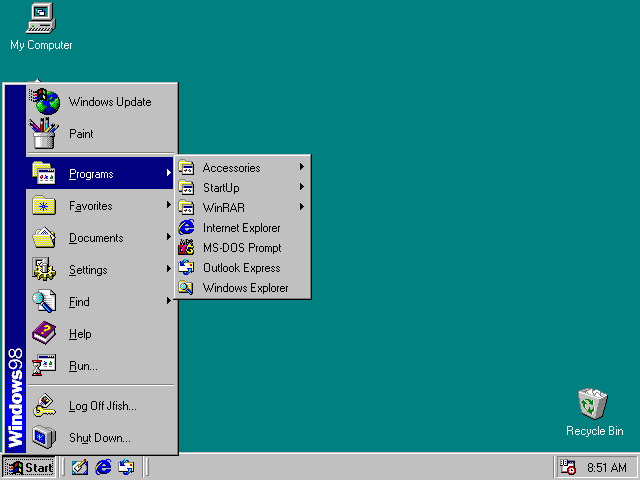Image resolution: width=640 pixels, height=480 pixels.
Task: Click the Task Scheduler tray icon
Action: coord(568,467)
